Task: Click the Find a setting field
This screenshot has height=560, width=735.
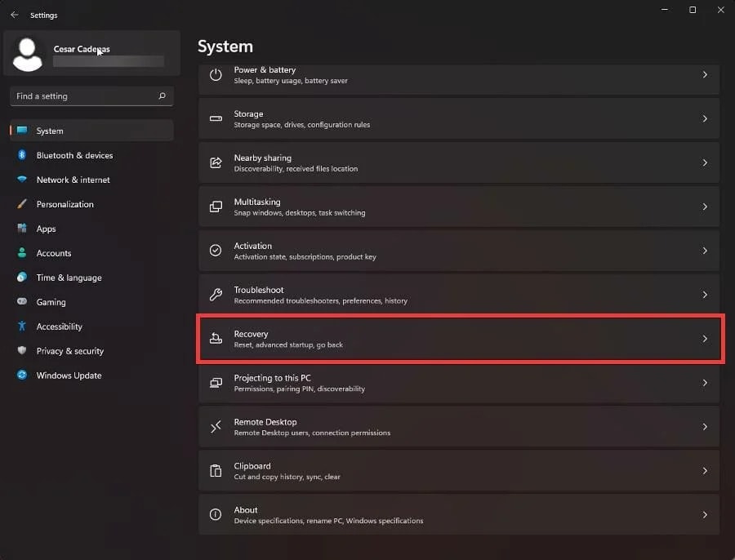Action: tap(91, 96)
